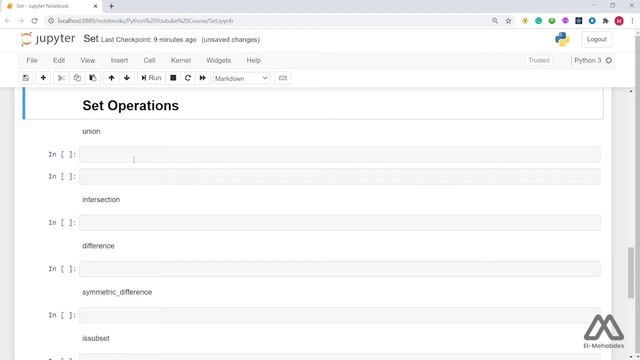Select the difference markdown text
Screen dimensions: 640x360
98,246
